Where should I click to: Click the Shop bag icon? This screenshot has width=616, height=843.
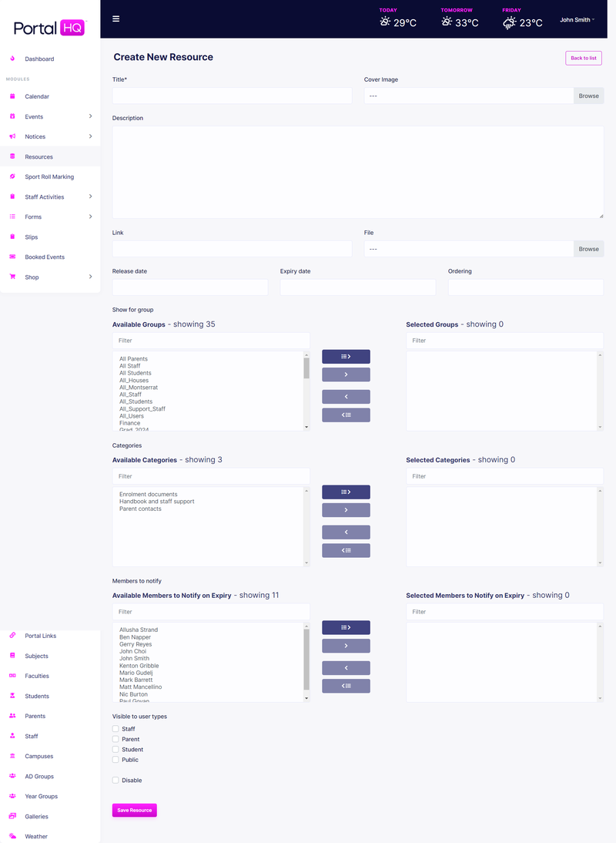[12, 277]
